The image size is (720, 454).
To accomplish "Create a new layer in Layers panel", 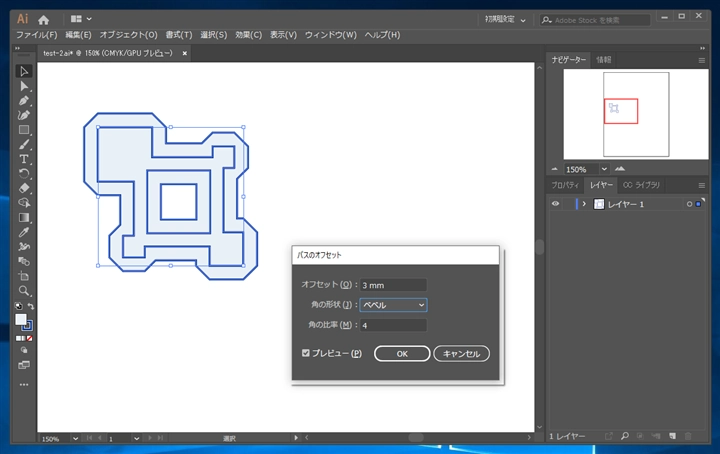I will click(x=672, y=436).
